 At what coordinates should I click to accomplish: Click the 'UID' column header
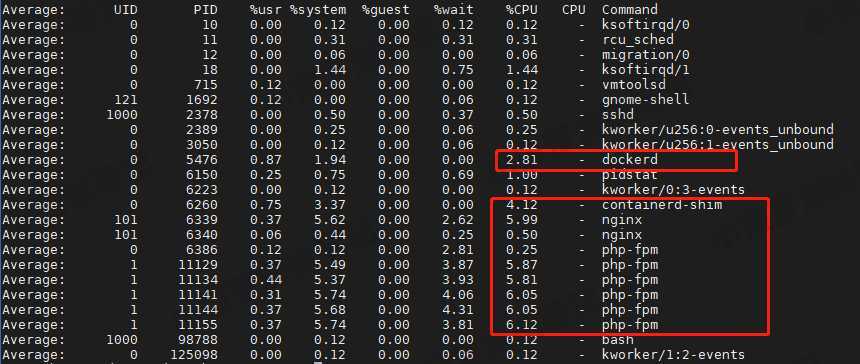[x=126, y=10]
